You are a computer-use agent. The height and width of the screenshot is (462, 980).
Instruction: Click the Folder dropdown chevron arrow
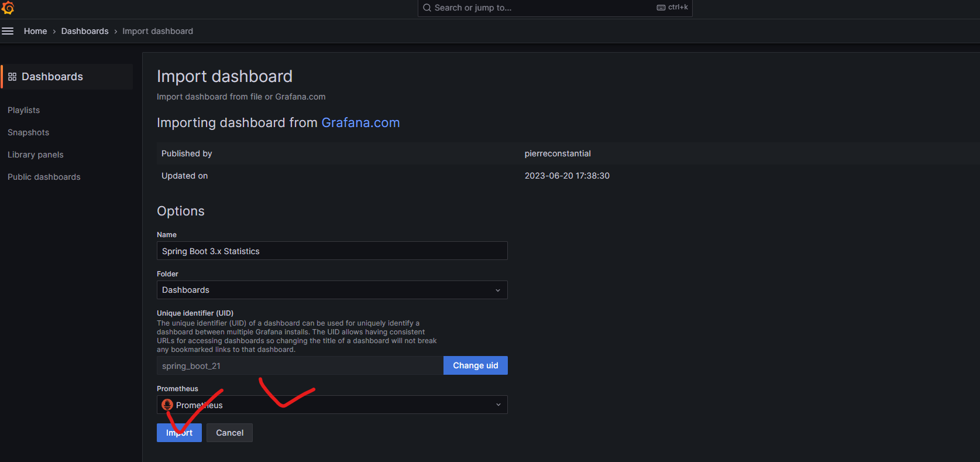(498, 290)
